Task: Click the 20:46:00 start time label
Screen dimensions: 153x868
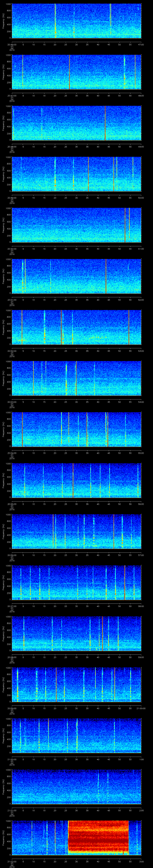Action: coord(12,44)
